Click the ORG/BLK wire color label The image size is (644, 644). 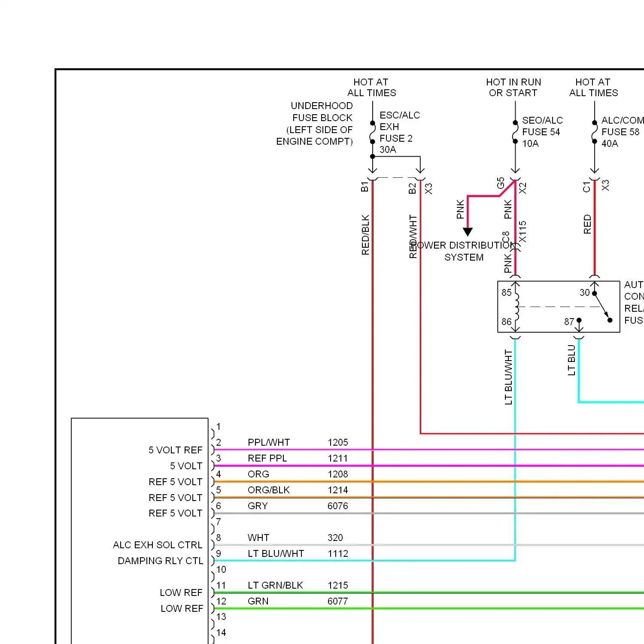pos(269,490)
